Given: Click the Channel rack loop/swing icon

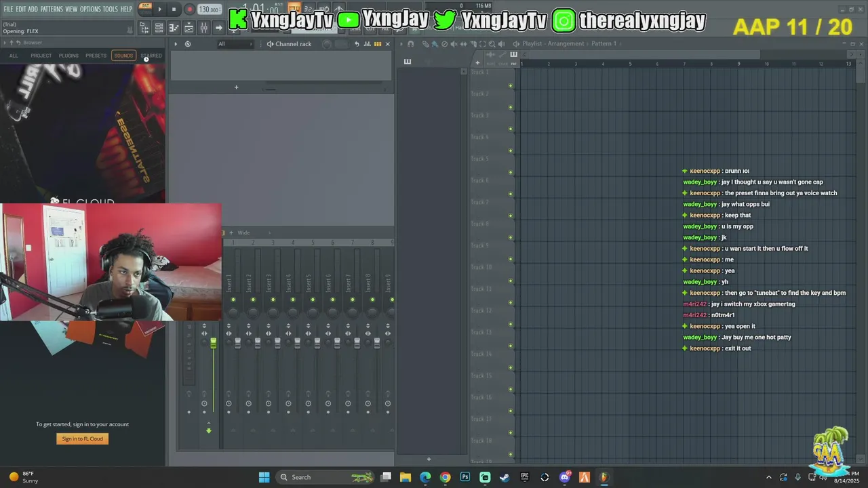Looking at the screenshot, I should pyautogui.click(x=188, y=44).
